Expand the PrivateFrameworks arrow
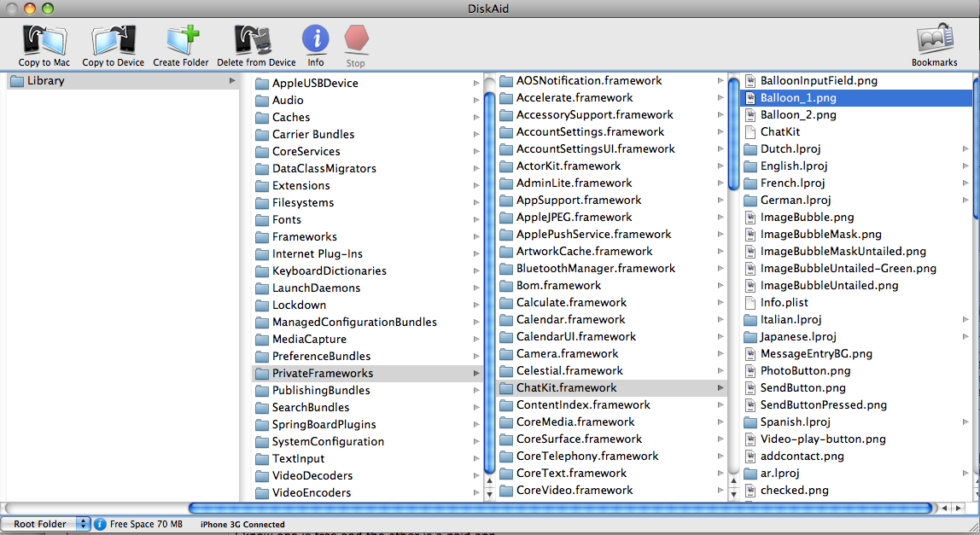Image resolution: width=980 pixels, height=535 pixels. tap(476, 373)
